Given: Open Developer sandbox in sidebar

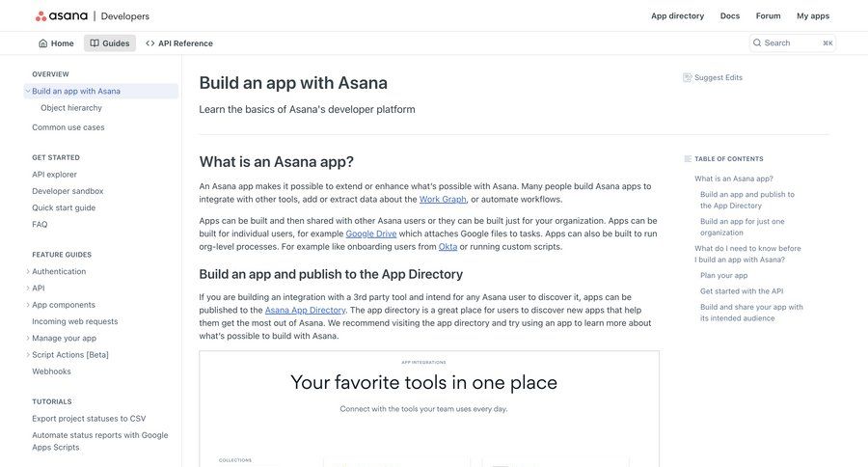Looking at the screenshot, I should 68,191.
